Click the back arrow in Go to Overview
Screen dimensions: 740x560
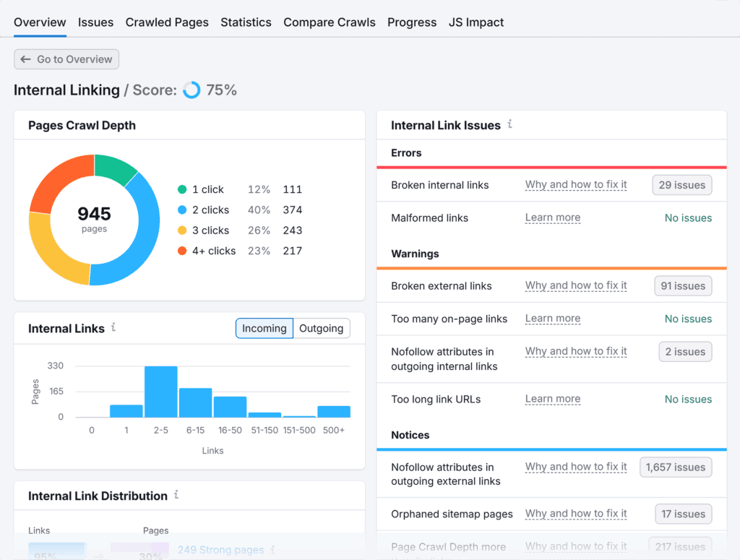[26, 59]
